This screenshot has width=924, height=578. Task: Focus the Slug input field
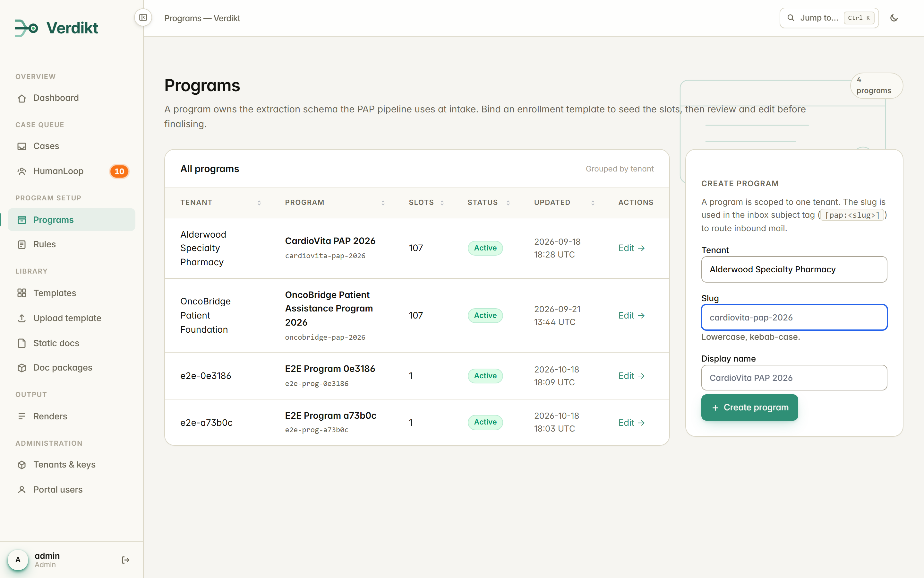pyautogui.click(x=794, y=317)
